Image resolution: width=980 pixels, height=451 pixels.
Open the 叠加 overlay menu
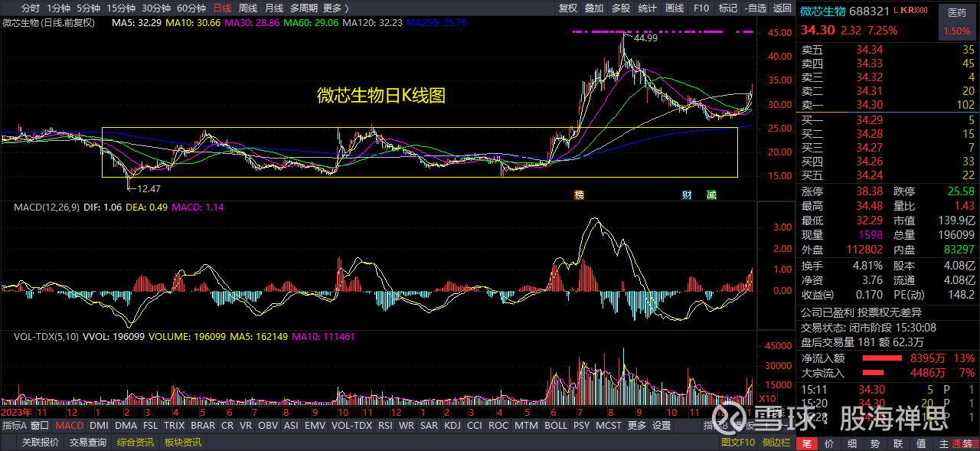click(x=594, y=8)
